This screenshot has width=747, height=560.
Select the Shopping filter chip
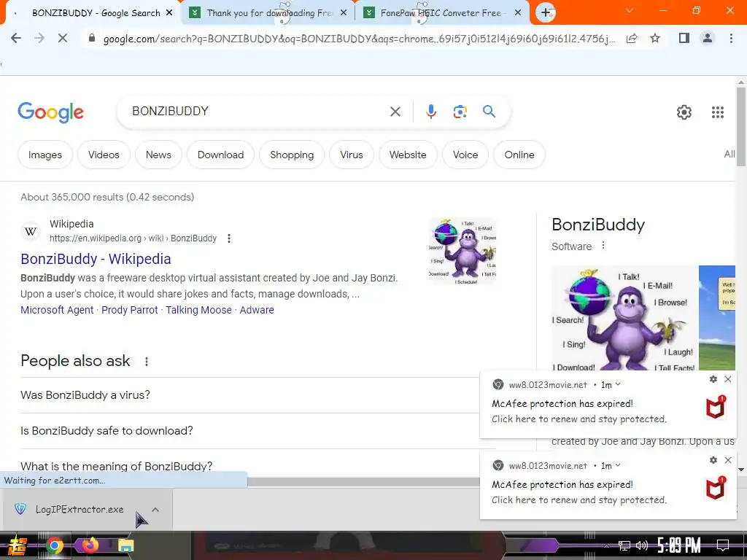point(292,155)
